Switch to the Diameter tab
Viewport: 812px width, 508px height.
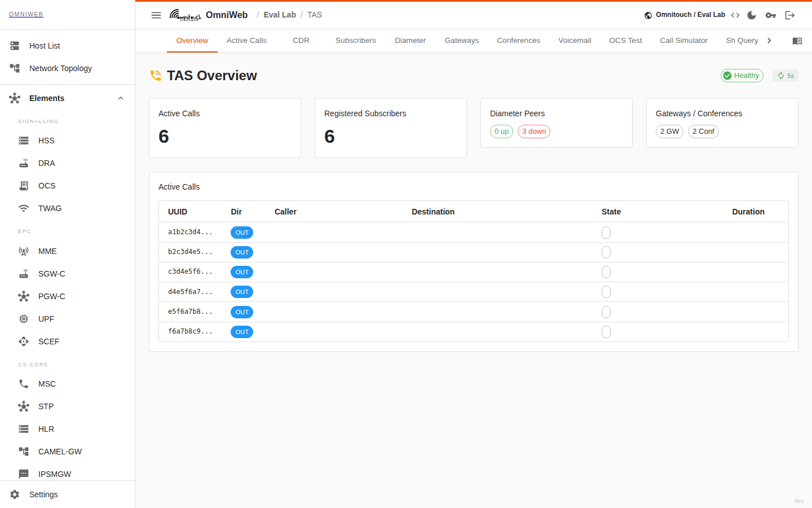[411, 41]
